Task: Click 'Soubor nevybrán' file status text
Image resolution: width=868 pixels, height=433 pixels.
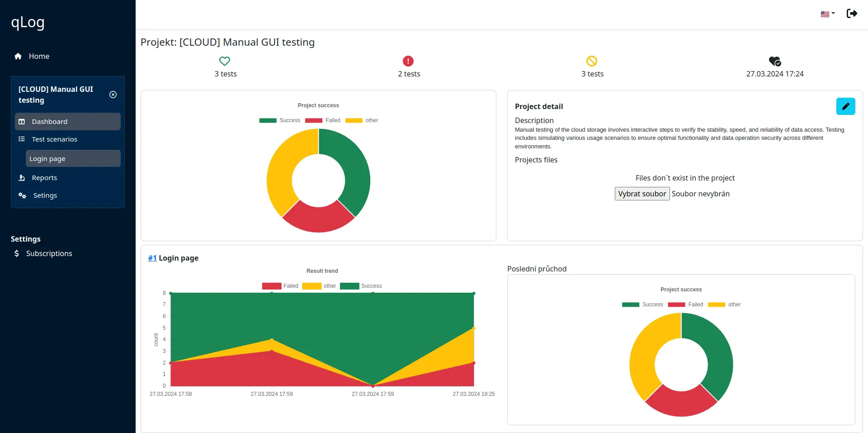Action: tap(701, 194)
